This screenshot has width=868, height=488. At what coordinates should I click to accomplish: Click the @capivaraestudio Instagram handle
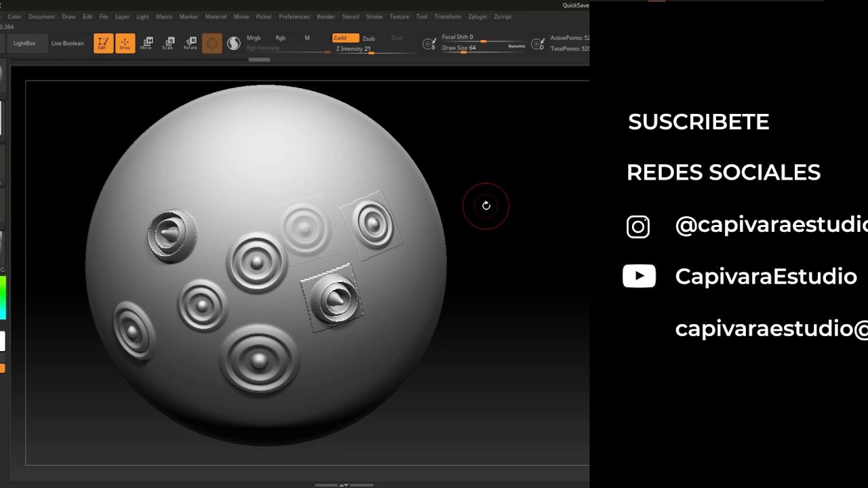click(771, 225)
